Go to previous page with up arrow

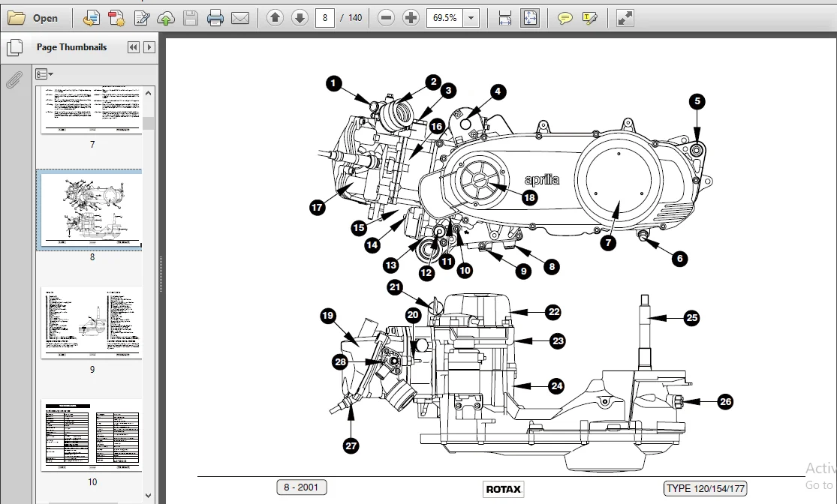(275, 18)
